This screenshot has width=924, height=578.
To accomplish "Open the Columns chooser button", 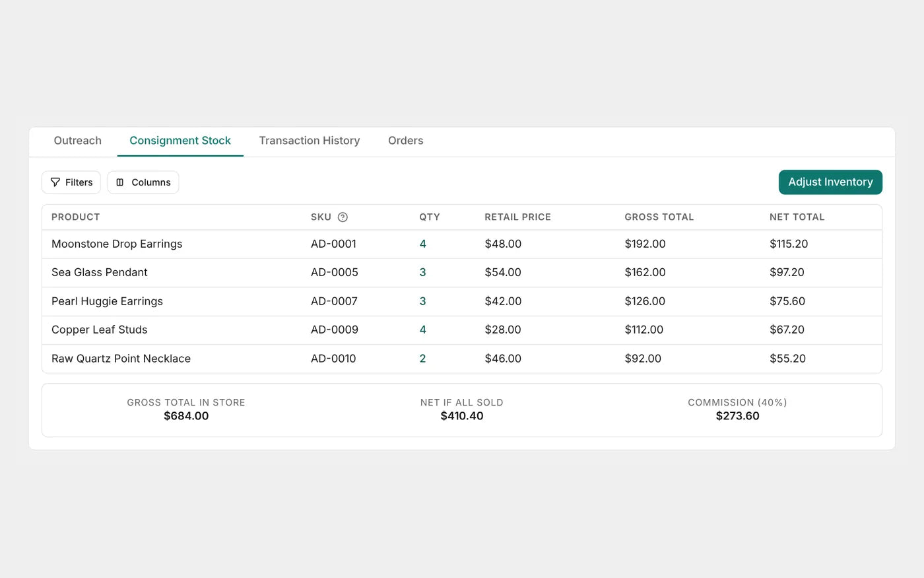I will [143, 182].
